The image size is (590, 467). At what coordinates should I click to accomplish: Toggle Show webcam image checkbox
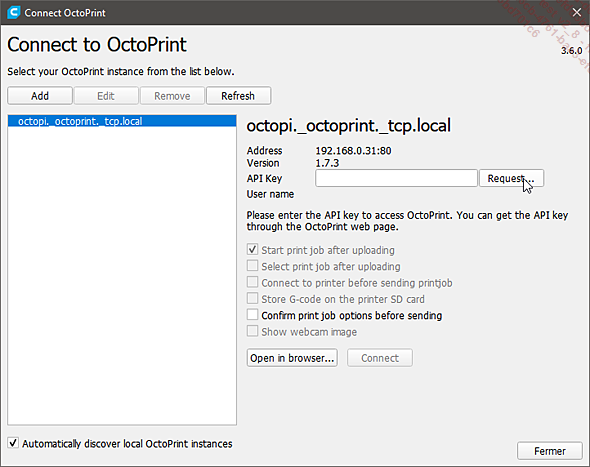[252, 331]
